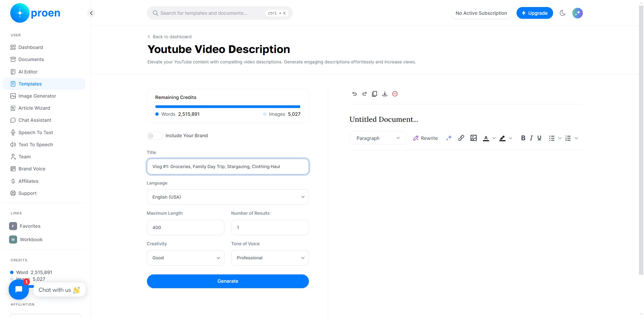Click the remaining credits progress bar
644x317 pixels.
coord(228,107)
